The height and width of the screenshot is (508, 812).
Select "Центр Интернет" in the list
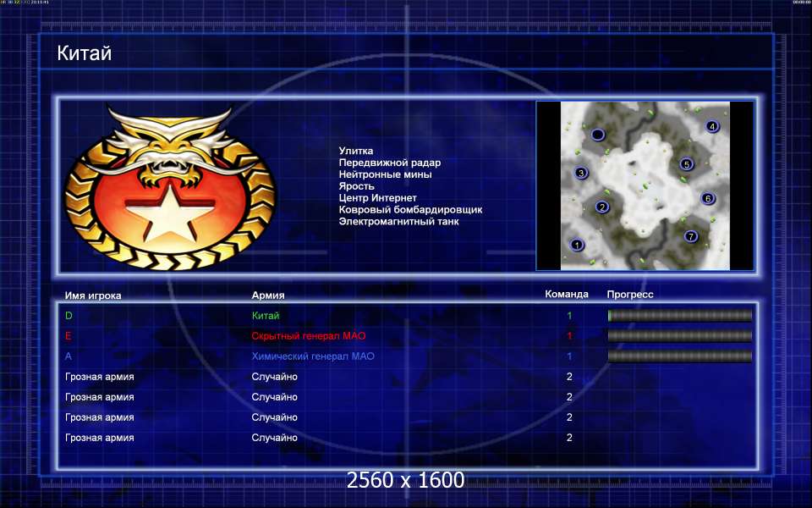pyautogui.click(x=377, y=198)
